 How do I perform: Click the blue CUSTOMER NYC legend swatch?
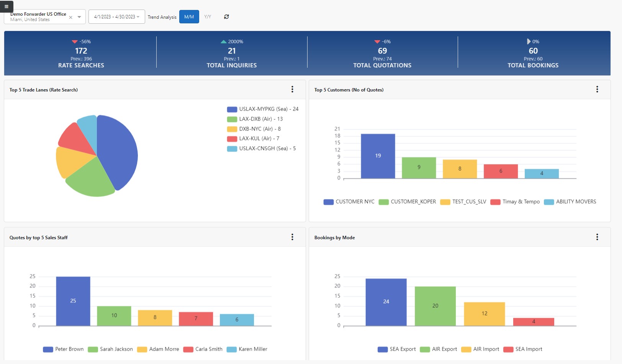click(x=328, y=202)
